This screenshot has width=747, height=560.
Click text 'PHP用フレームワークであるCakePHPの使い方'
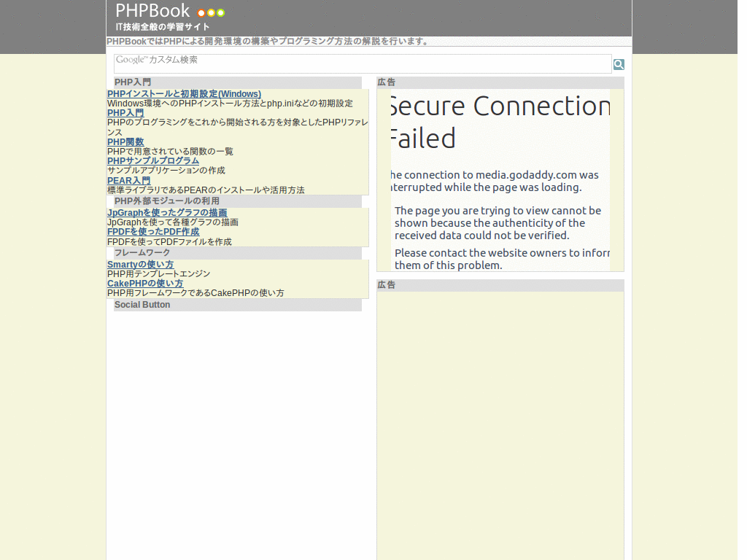pyautogui.click(x=196, y=293)
